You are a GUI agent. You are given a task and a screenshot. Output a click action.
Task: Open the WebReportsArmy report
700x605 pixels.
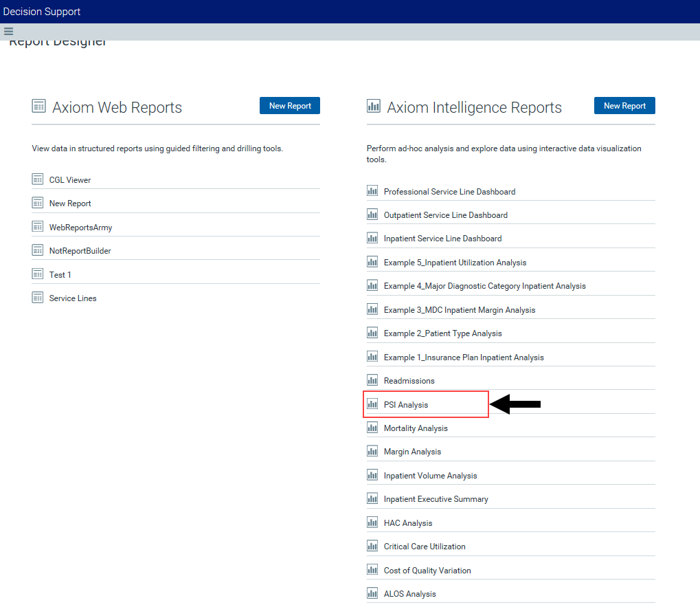coord(81,228)
